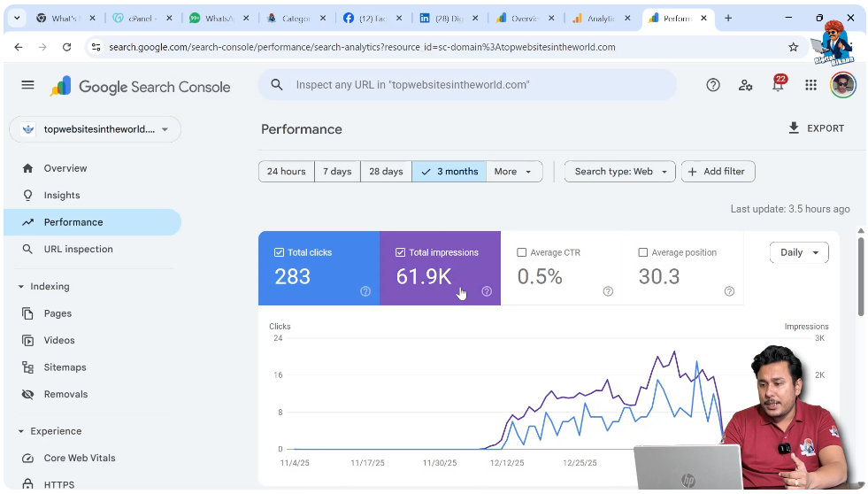The height and width of the screenshot is (494, 868).
Task: Open the Search type: Web dropdown
Action: [620, 172]
